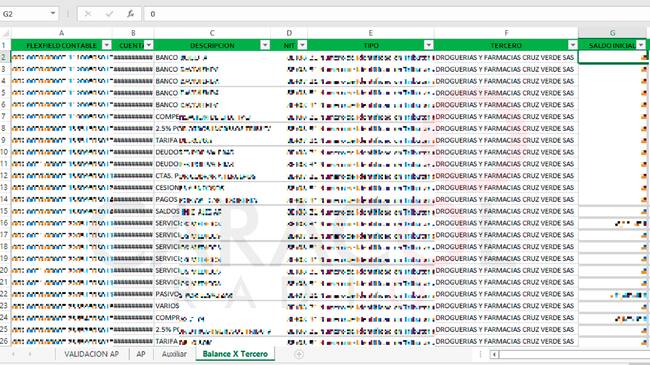Select the COMPR description cell in row 24
The width and height of the screenshot is (650, 365).
[x=212, y=318]
